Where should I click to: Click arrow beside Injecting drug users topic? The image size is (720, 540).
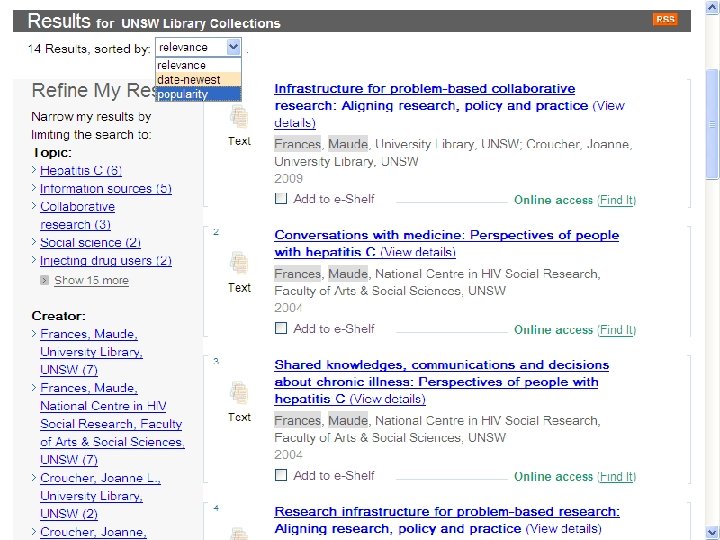coord(34,259)
